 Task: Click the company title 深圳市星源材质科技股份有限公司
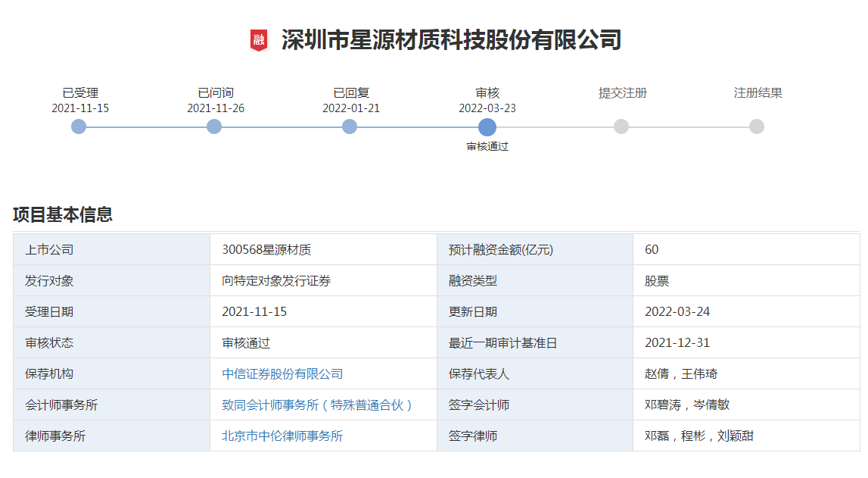[451, 40]
